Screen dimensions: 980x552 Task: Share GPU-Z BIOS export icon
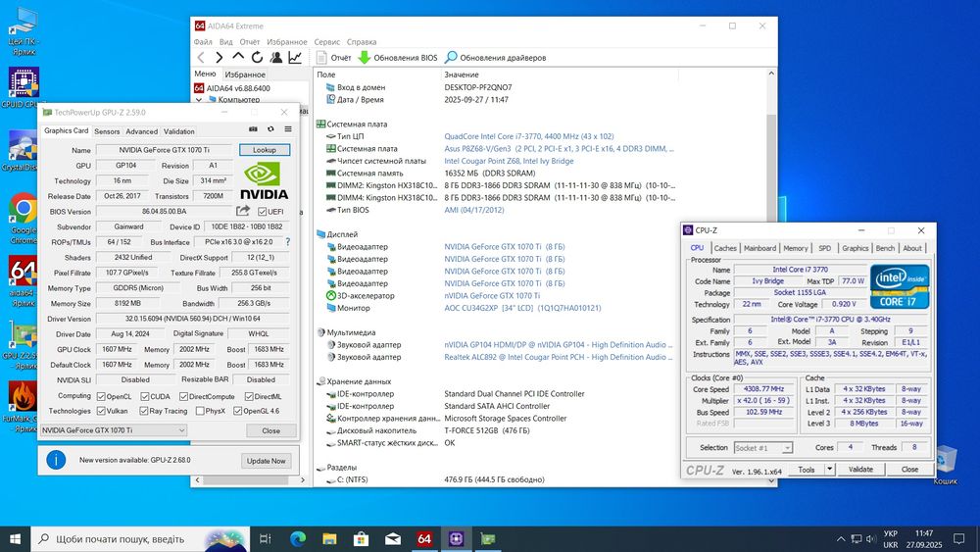click(x=243, y=212)
